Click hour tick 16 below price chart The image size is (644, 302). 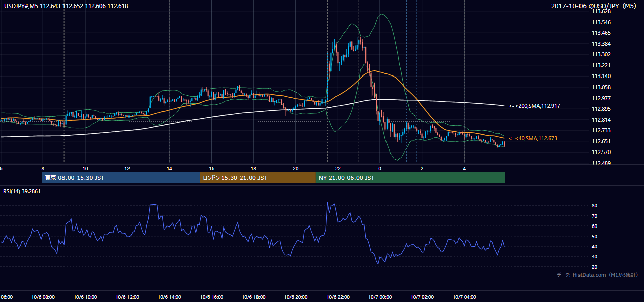coord(212,168)
